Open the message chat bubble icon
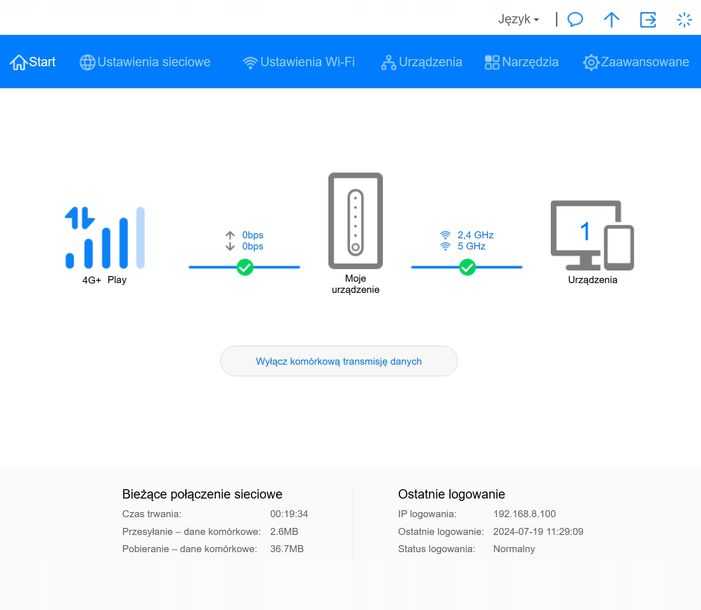This screenshot has width=701, height=610. click(x=575, y=19)
